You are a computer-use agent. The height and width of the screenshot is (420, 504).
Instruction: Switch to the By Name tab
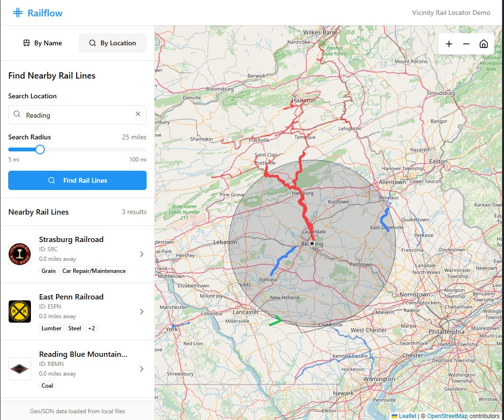point(42,43)
